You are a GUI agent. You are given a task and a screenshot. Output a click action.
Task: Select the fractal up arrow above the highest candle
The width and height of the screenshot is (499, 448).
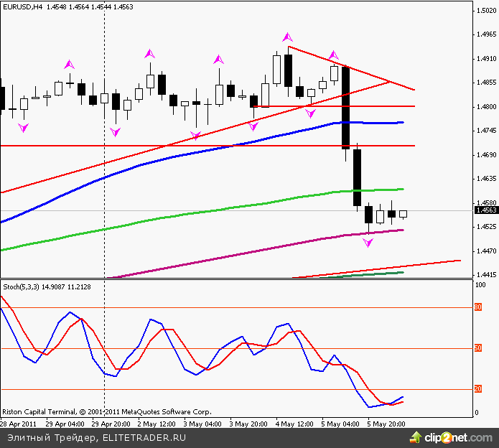click(x=287, y=37)
